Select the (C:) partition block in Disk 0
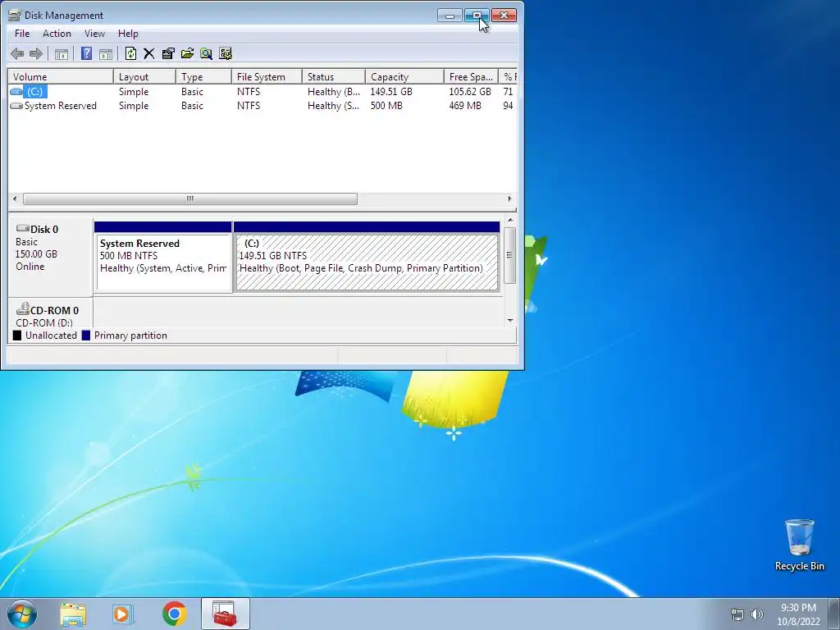840x630 pixels. [367, 257]
